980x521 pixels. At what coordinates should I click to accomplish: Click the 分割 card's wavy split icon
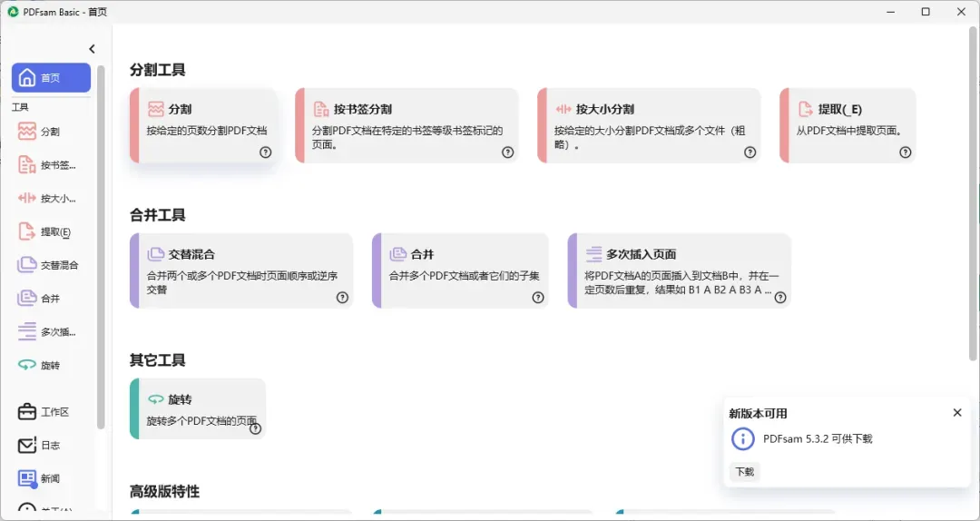coord(156,110)
